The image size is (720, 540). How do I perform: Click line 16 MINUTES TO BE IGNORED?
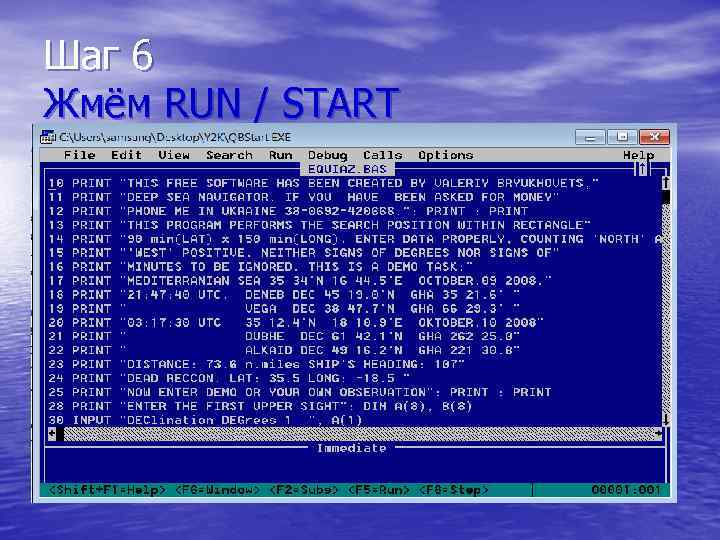pyautogui.click(x=210, y=267)
